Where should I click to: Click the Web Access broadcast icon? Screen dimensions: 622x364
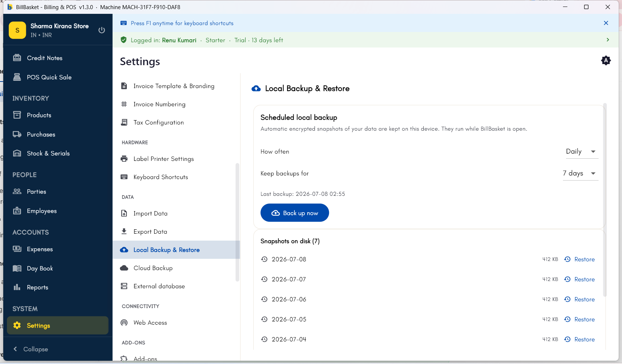(x=124, y=323)
